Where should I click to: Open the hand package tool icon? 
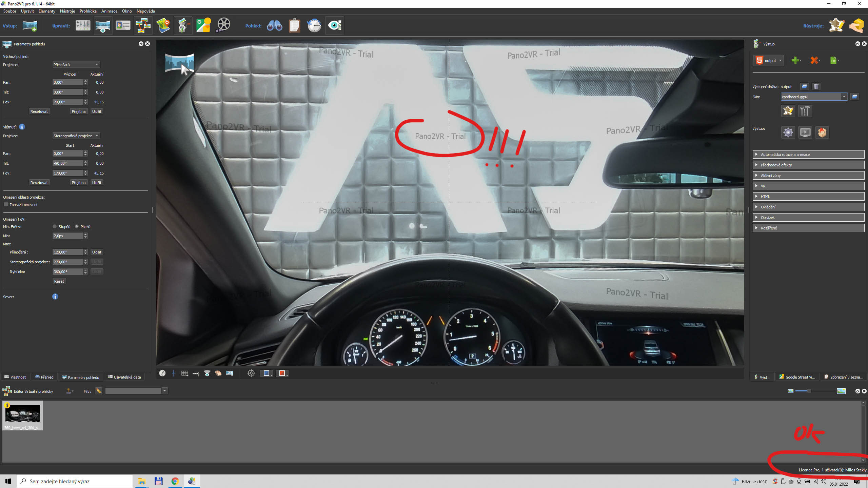857,25
